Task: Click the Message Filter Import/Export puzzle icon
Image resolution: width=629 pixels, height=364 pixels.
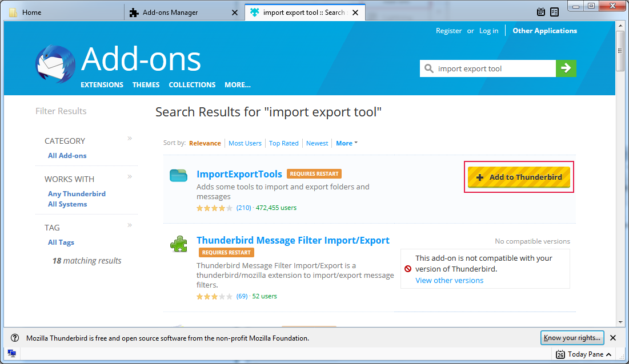Action: 178,244
